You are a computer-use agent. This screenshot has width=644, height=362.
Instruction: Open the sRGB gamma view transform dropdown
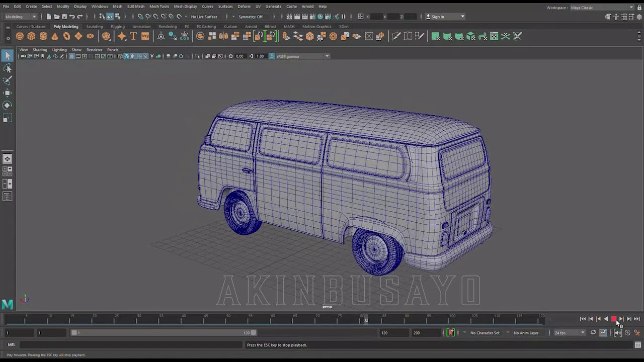302,56
